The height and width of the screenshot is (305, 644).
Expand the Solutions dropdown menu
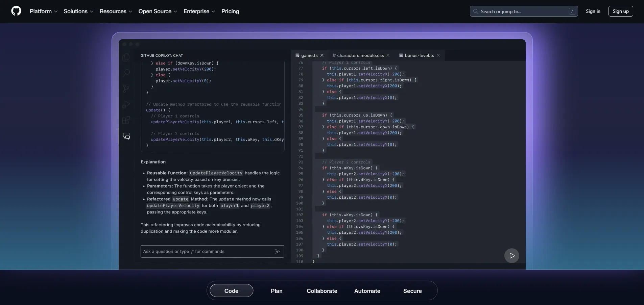click(x=78, y=11)
